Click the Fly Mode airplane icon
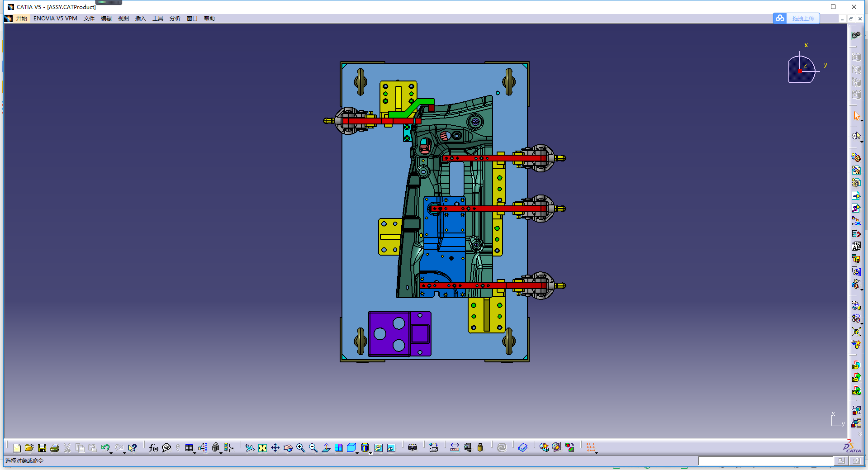 [x=250, y=448]
